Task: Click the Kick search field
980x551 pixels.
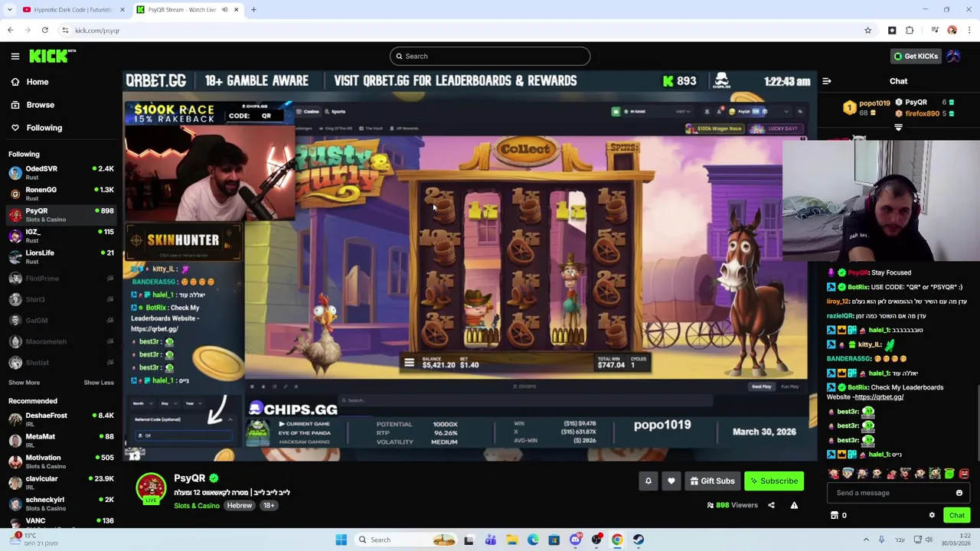Action: pos(490,56)
